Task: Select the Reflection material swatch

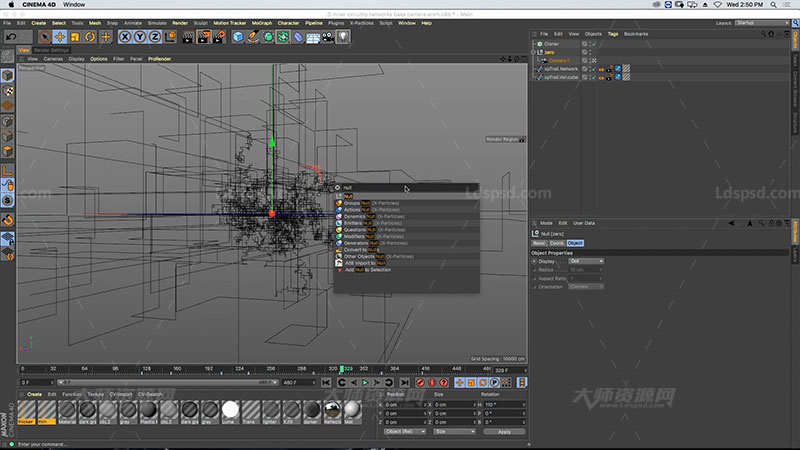Action: pyautogui.click(x=333, y=411)
